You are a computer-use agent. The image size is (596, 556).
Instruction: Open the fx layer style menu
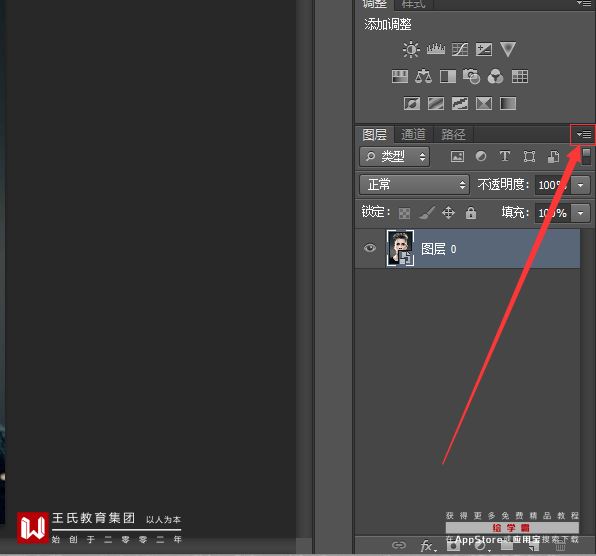[428, 546]
